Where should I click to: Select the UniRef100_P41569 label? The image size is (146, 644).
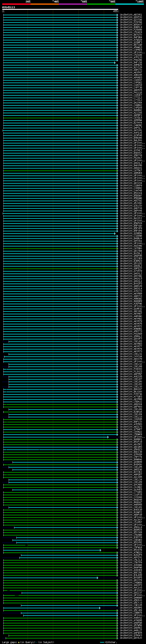131,334
